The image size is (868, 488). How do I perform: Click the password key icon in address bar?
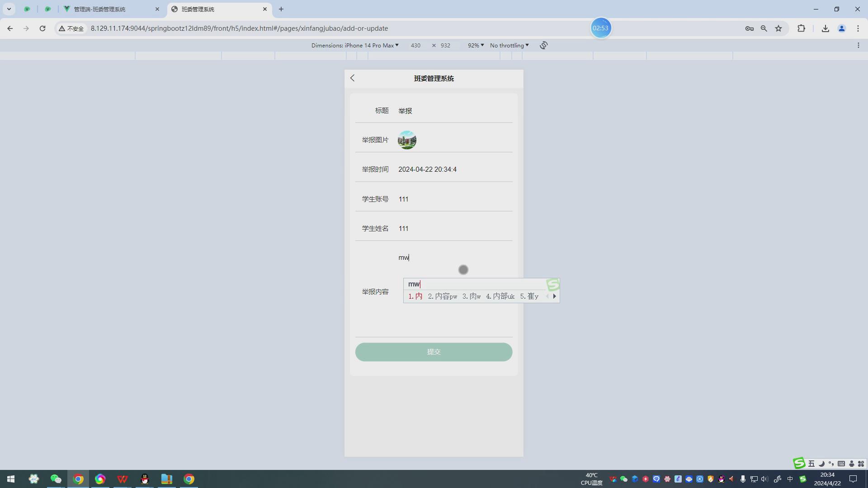coord(749,28)
